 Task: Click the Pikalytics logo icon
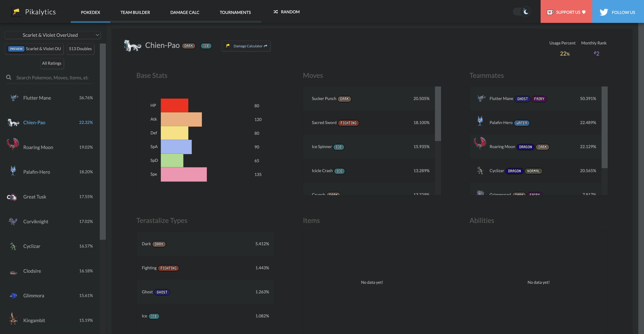[16, 12]
